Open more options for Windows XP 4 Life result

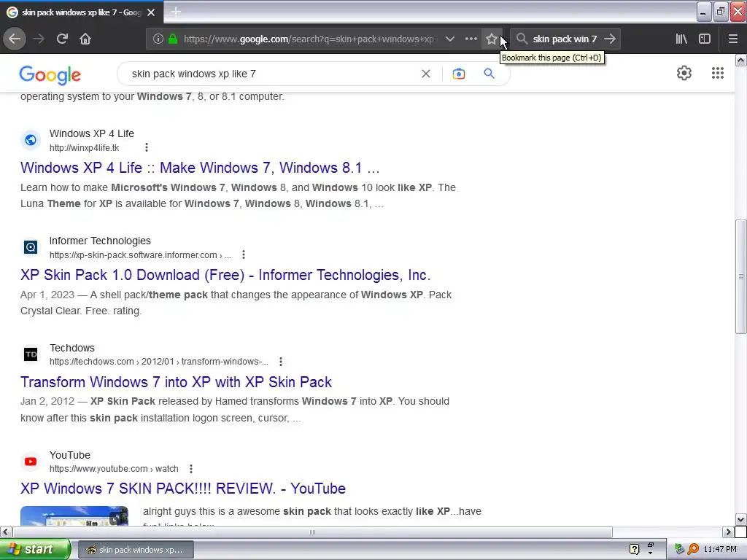[x=147, y=147]
